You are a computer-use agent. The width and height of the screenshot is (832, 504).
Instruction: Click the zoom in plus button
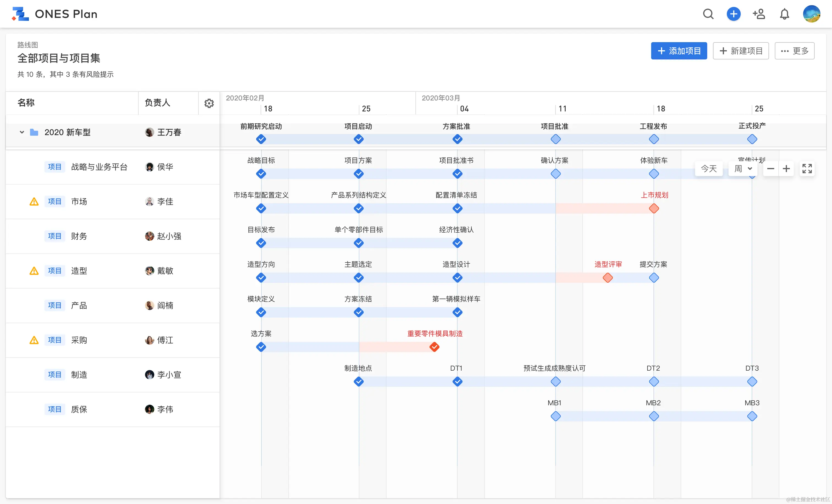tap(786, 168)
